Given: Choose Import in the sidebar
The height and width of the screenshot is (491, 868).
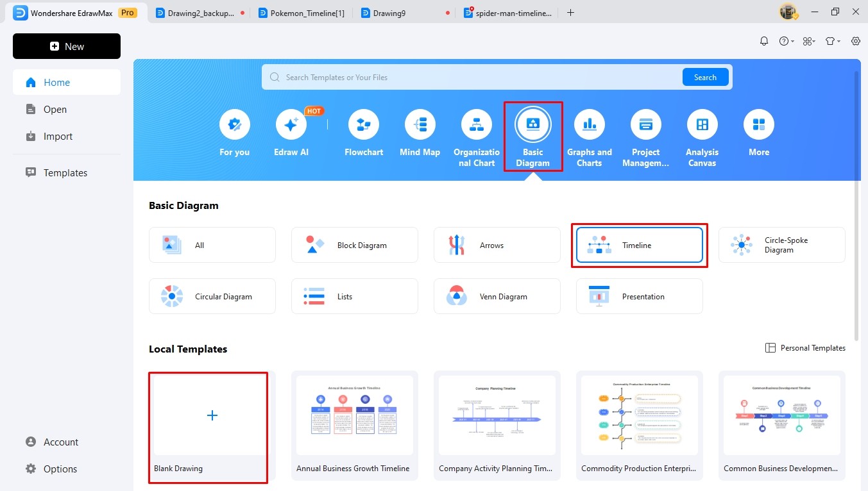Looking at the screenshot, I should tap(67, 136).
